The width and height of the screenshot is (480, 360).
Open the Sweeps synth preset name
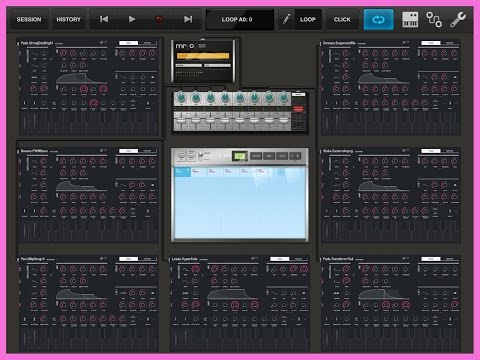click(339, 43)
